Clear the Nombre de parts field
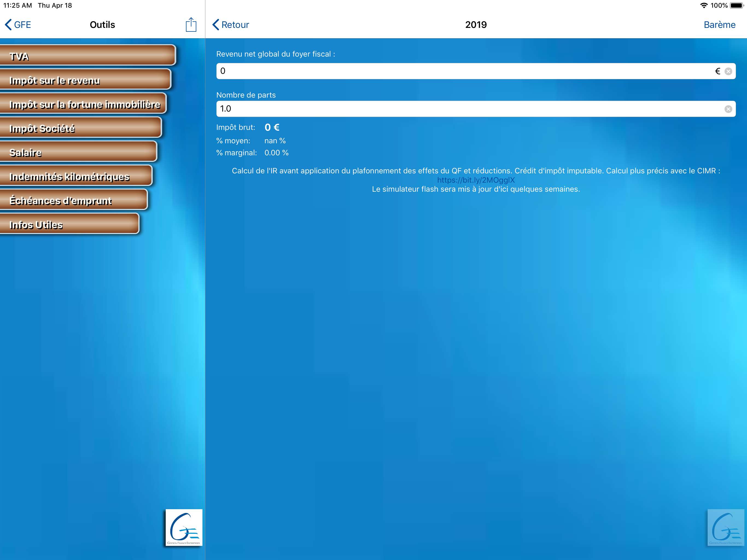747x560 pixels. [728, 109]
